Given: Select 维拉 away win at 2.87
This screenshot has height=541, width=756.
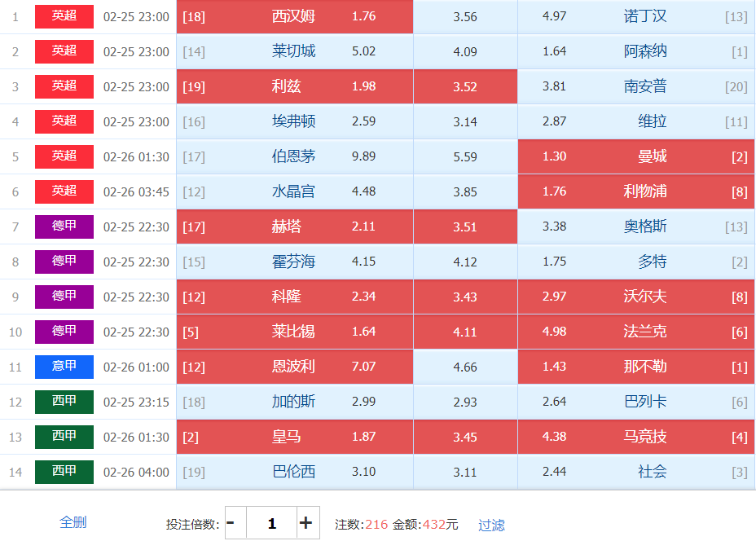Looking at the screenshot, I should [636, 121].
